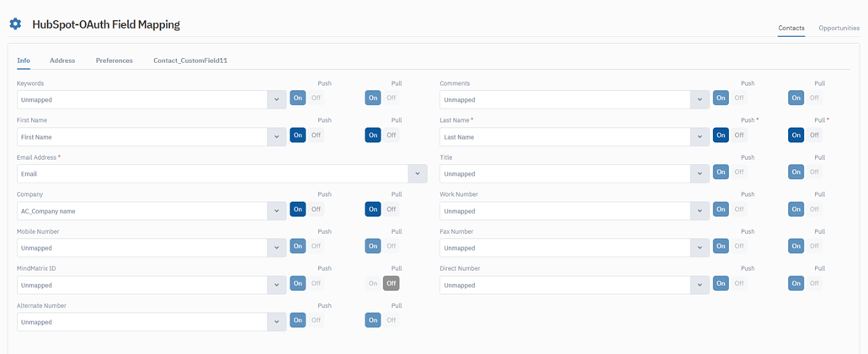The width and height of the screenshot is (868, 354).
Task: Turn on MindMatrix ID Pull
Action: point(373,283)
